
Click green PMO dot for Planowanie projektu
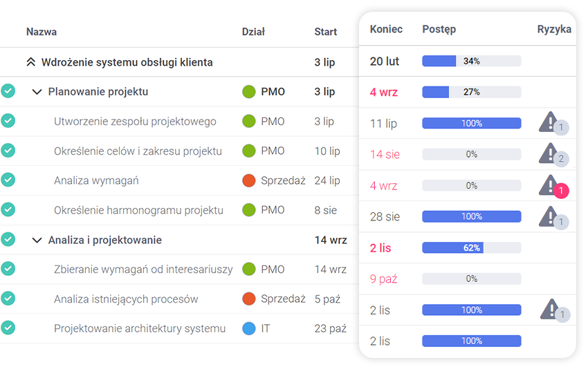pyautogui.click(x=249, y=92)
